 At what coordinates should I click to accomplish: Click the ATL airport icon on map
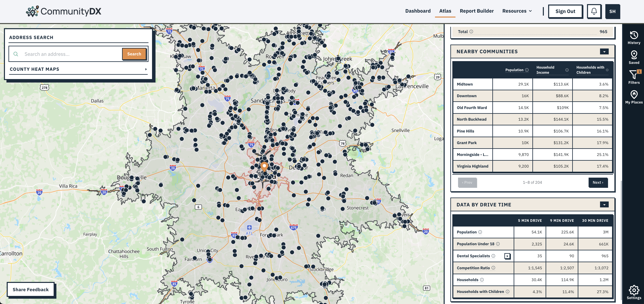[249, 228]
